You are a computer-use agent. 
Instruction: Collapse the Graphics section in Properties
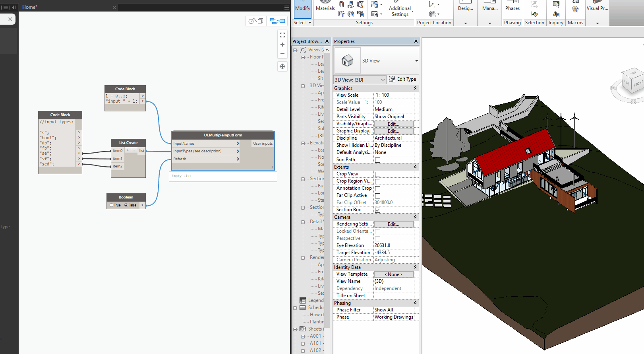tap(415, 88)
